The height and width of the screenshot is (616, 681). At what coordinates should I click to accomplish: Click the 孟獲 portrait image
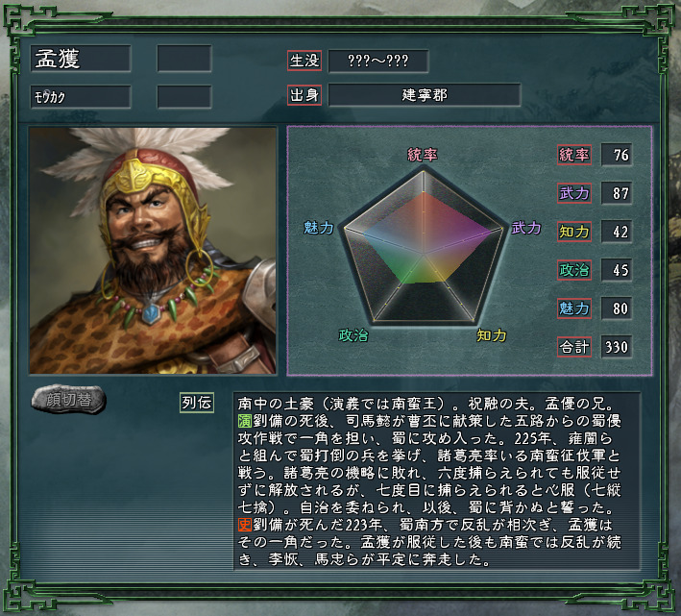point(153,250)
